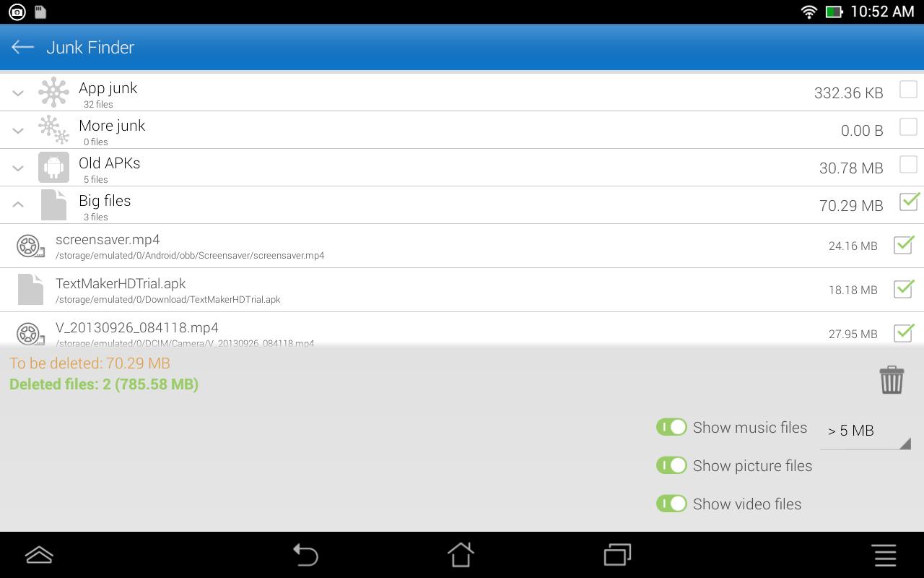
Task: Tap the Android back navigation button
Action: 305,555
